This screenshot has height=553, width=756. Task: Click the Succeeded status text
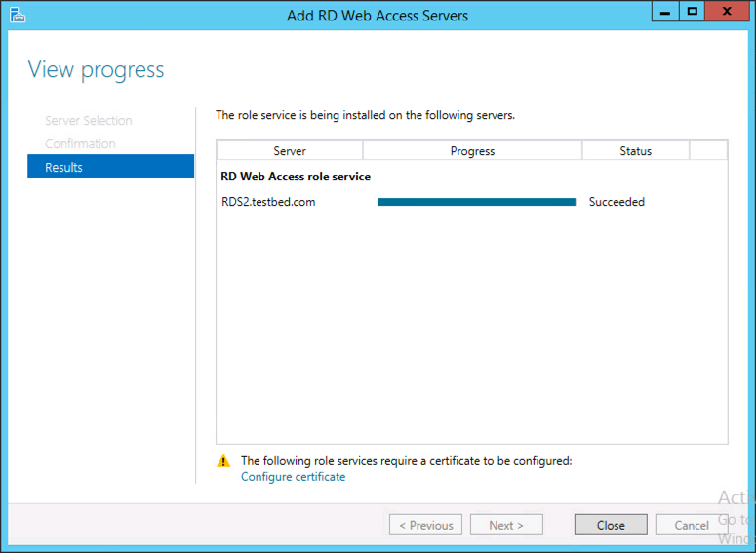[x=617, y=202]
